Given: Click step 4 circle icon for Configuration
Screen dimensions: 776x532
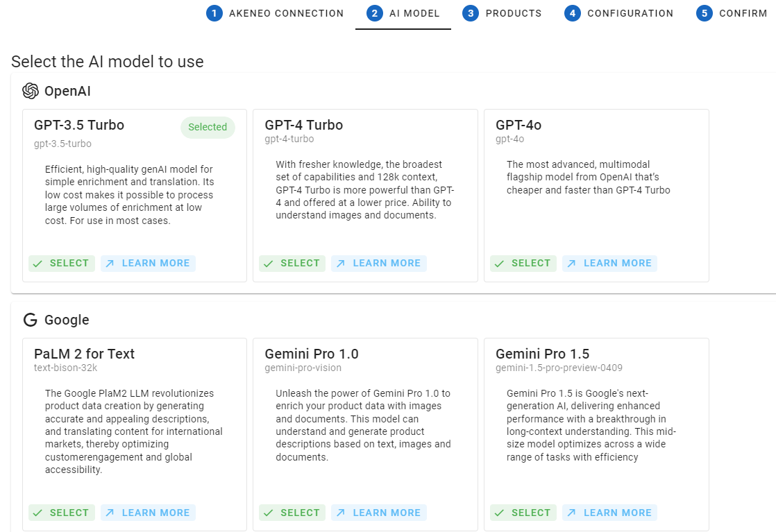Looking at the screenshot, I should [x=572, y=12].
